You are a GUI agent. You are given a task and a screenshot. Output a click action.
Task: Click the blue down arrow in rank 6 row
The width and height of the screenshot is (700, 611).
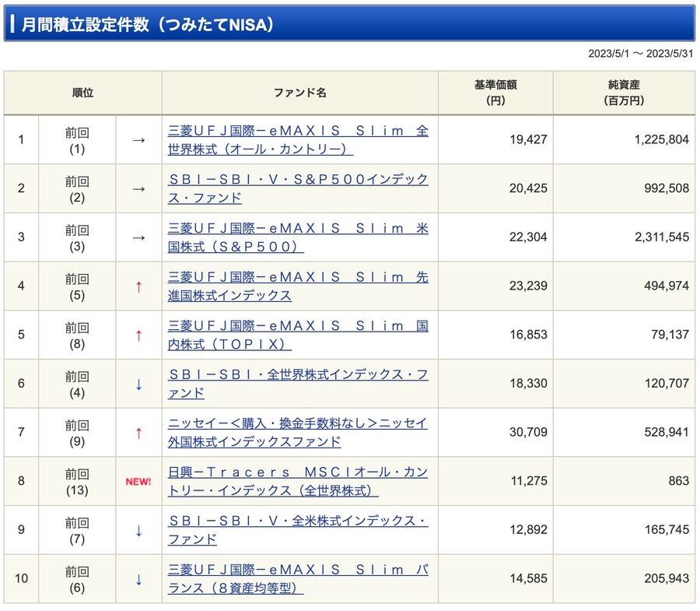[138, 384]
